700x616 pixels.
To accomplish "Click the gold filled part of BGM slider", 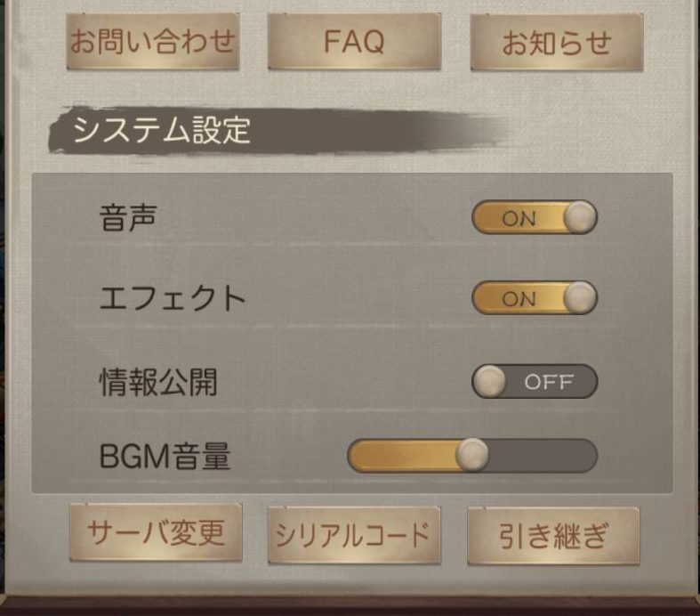I will coord(402,455).
